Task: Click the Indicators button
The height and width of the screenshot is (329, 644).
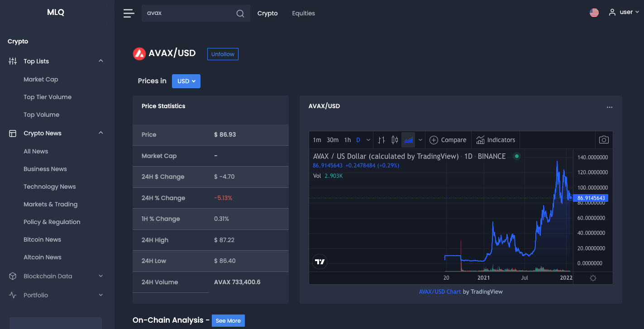Action: [496, 140]
